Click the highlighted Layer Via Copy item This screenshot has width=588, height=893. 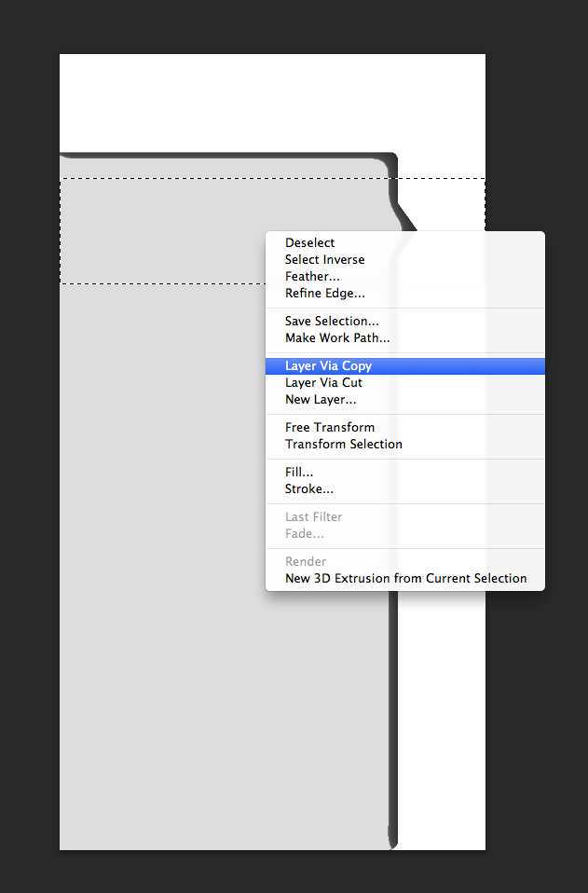tap(405, 365)
